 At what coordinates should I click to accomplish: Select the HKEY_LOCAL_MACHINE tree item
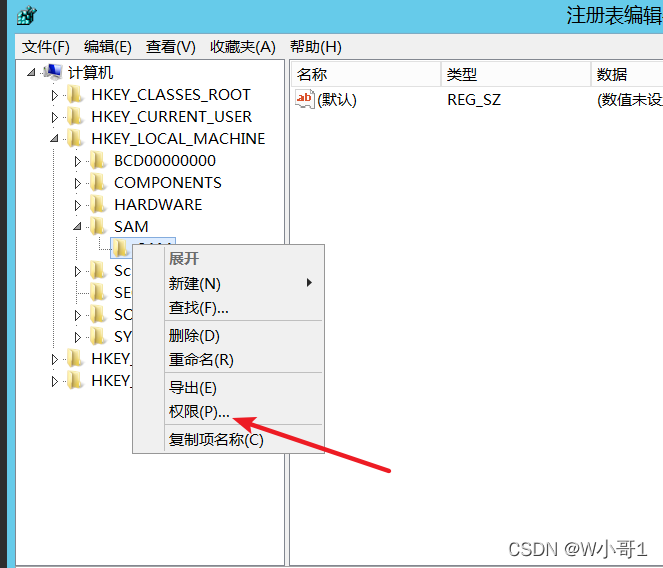tap(178, 138)
